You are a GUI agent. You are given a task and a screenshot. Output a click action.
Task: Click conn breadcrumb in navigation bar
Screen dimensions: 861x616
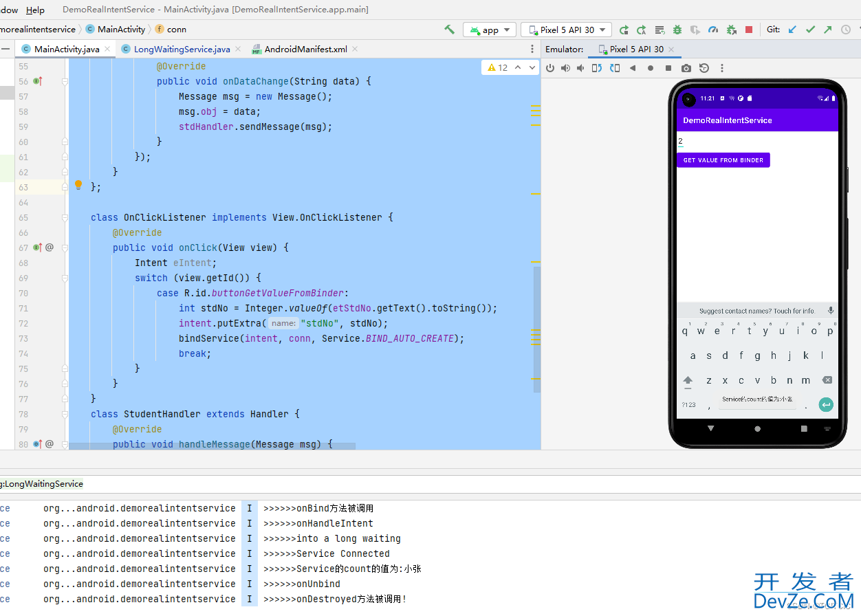pyautogui.click(x=171, y=29)
